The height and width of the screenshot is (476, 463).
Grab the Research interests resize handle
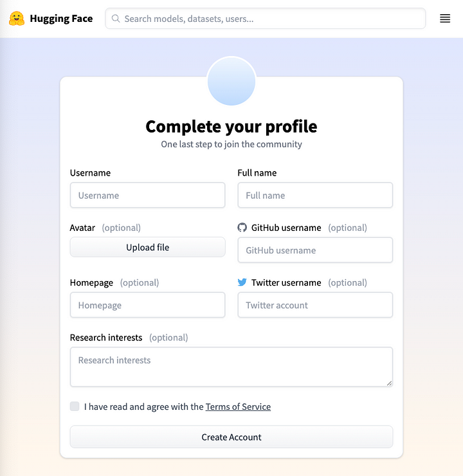coord(388,383)
